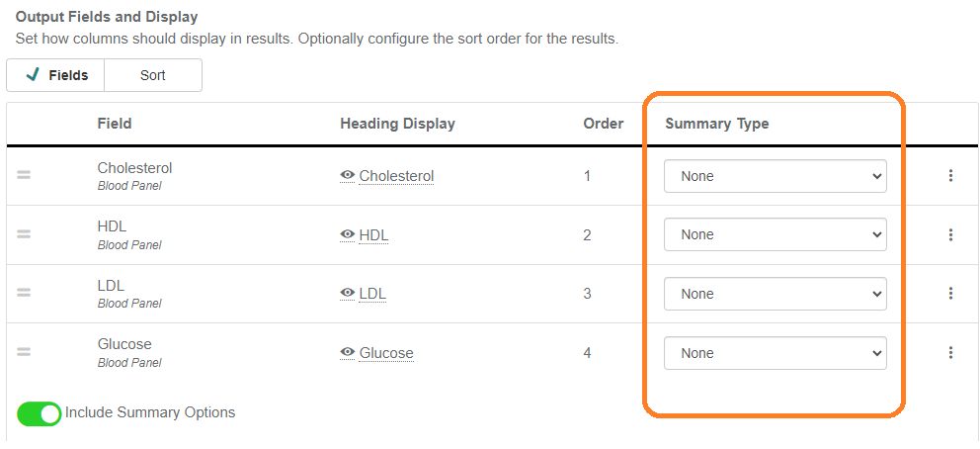This screenshot has width=980, height=449.
Task: Switch to the Sort tab
Action: click(153, 75)
